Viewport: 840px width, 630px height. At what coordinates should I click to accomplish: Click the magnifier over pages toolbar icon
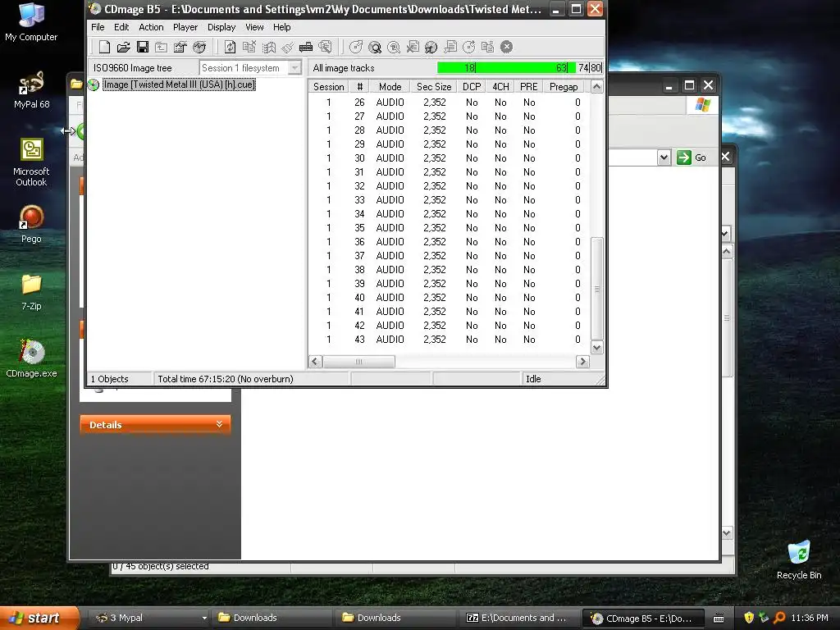[x=325, y=47]
